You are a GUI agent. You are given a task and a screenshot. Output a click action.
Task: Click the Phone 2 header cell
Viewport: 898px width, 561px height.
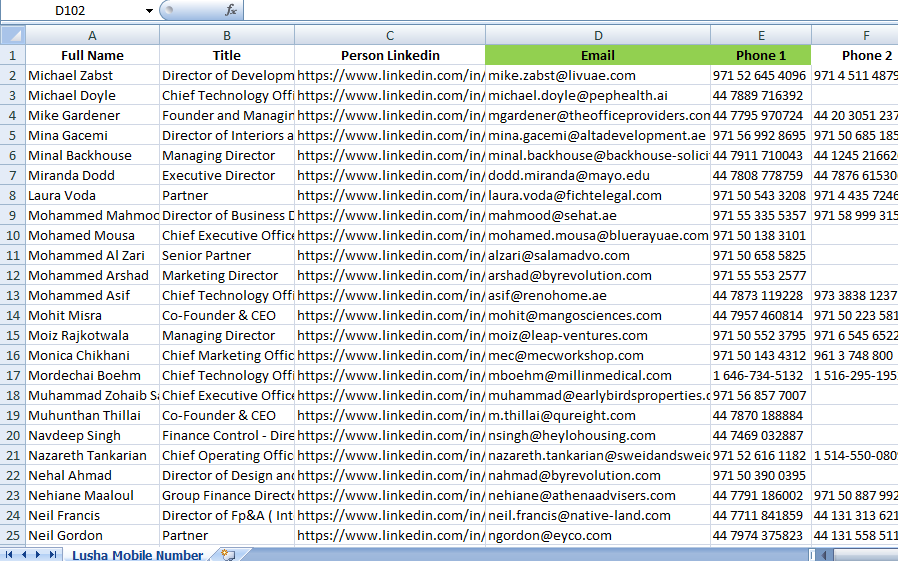point(855,56)
